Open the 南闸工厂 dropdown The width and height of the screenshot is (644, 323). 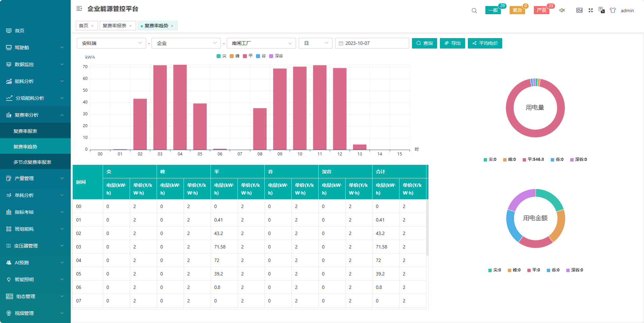click(x=261, y=43)
